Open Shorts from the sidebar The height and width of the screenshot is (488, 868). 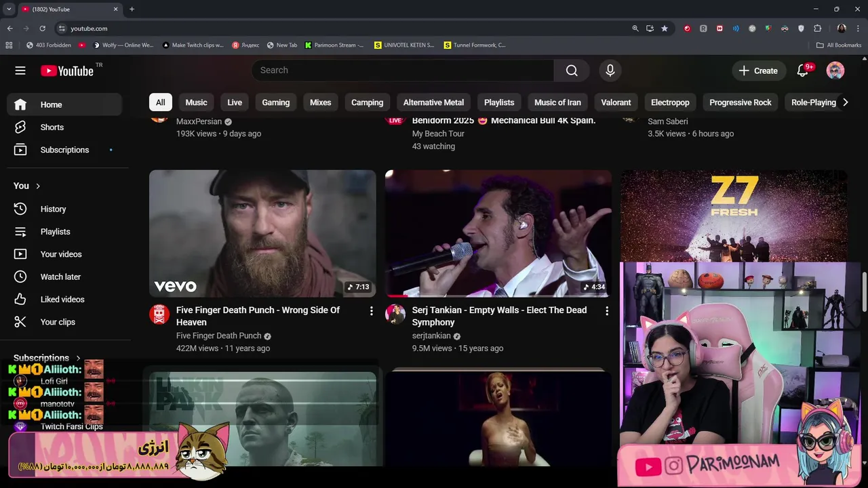(64, 127)
